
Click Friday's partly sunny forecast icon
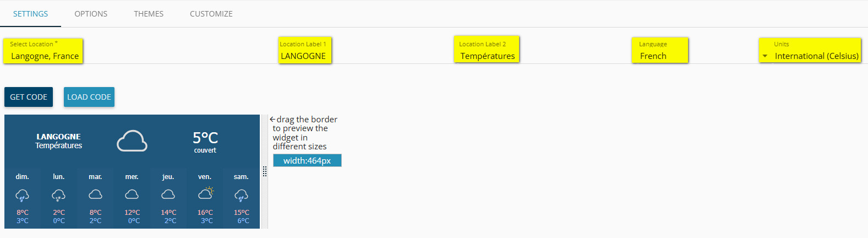click(x=205, y=193)
